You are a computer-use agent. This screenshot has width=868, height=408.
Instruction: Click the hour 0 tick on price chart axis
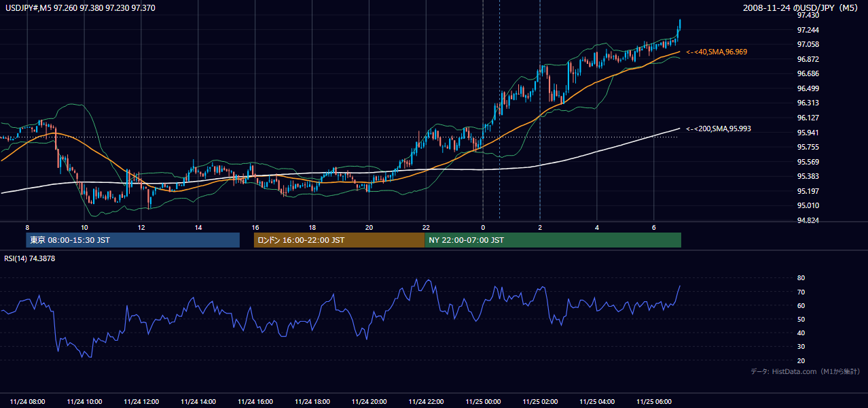(x=483, y=227)
